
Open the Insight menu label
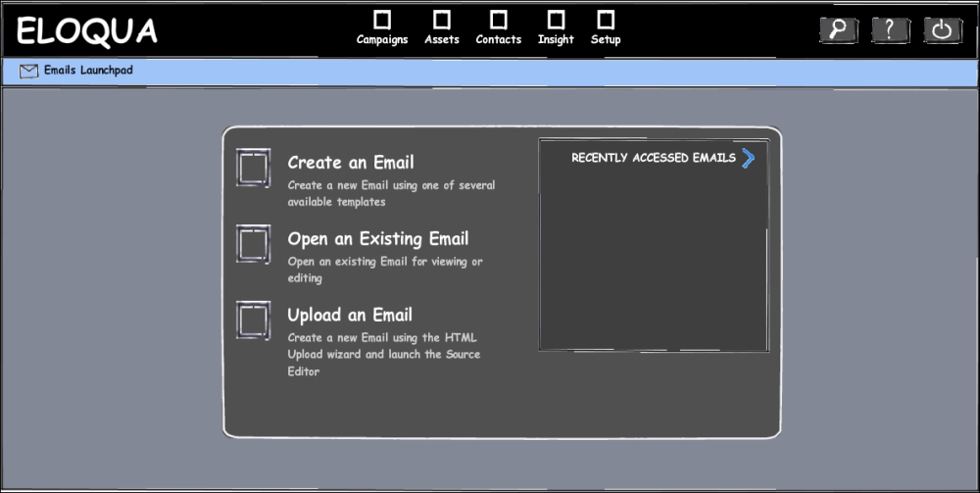tap(556, 39)
